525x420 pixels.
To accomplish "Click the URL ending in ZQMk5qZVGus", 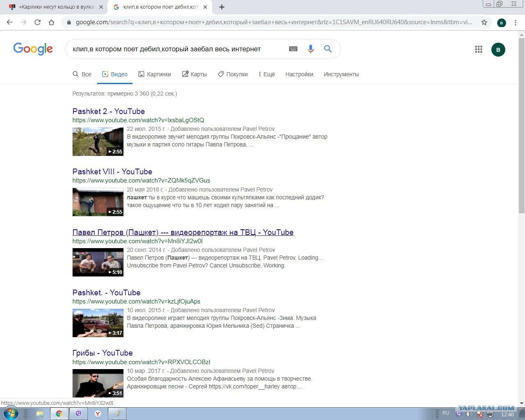I will pyautogui.click(x=141, y=180).
